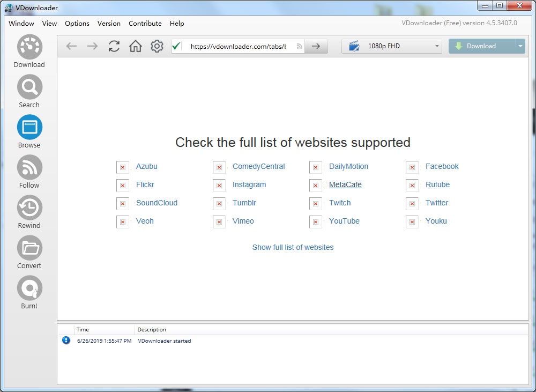Open the Window menu

point(21,23)
